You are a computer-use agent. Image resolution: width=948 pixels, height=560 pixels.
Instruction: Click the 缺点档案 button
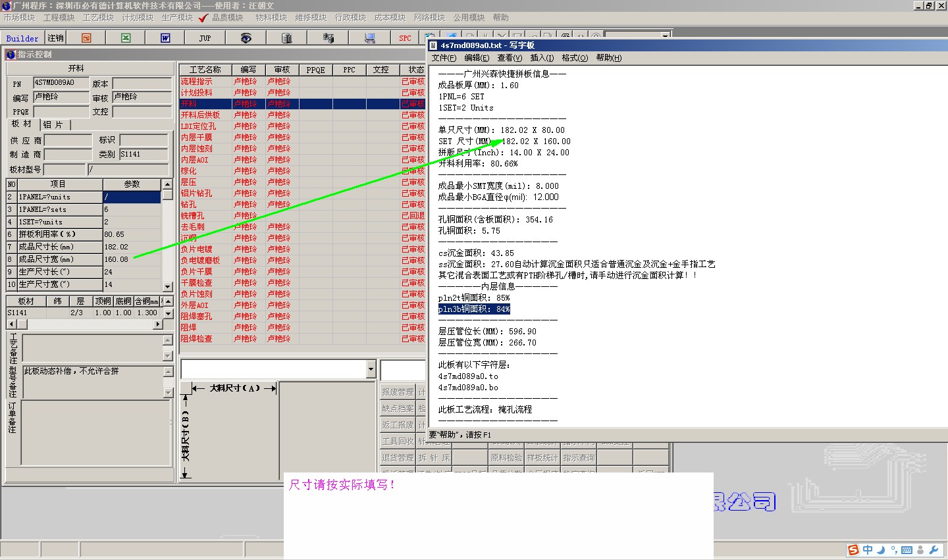[398, 409]
